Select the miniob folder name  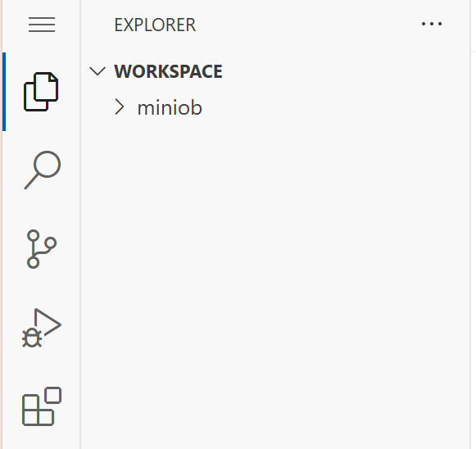(170, 108)
